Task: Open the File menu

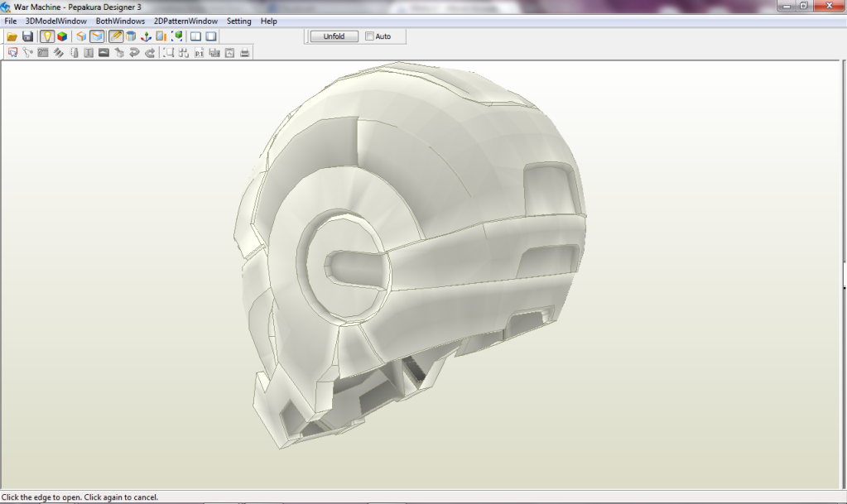Action: (10, 21)
